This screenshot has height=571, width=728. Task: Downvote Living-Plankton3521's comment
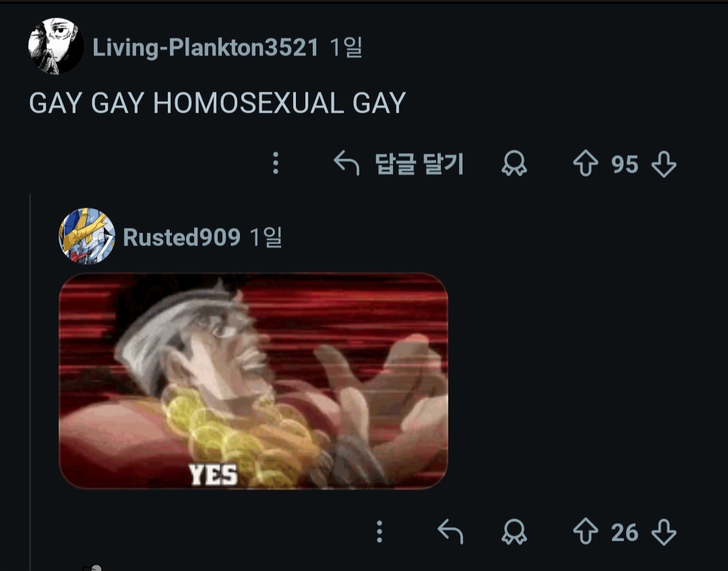coord(663,163)
